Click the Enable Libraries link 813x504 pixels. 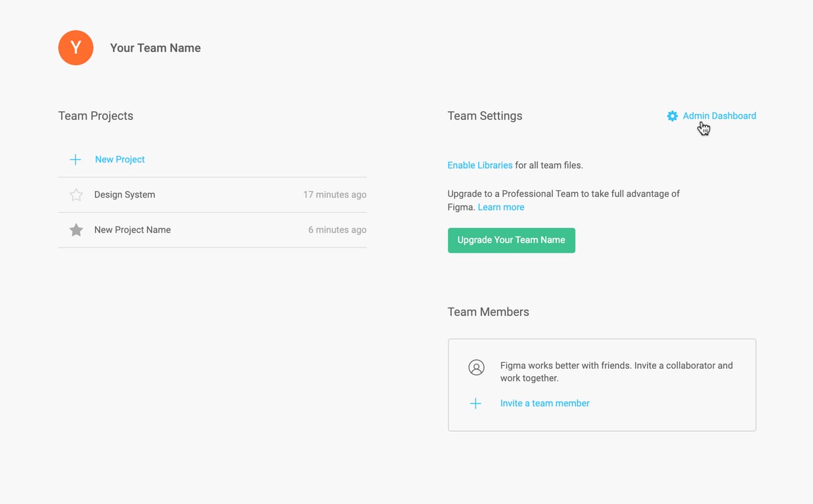click(479, 165)
